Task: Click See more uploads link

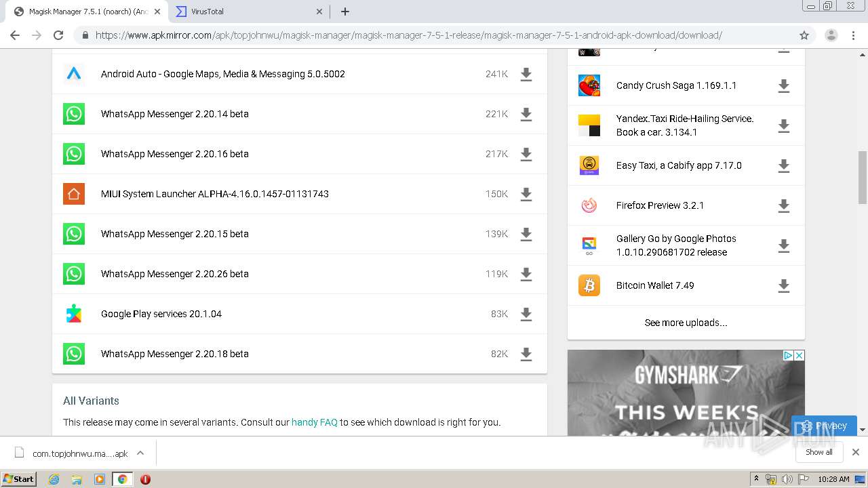Action: click(686, 323)
